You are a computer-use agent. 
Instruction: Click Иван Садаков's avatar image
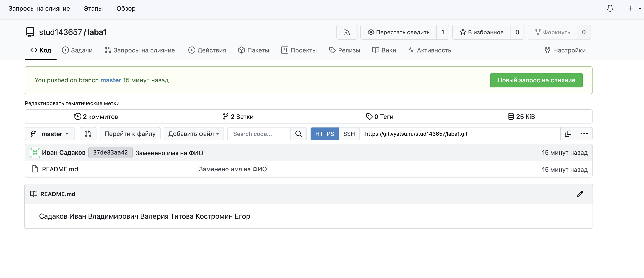(x=35, y=153)
